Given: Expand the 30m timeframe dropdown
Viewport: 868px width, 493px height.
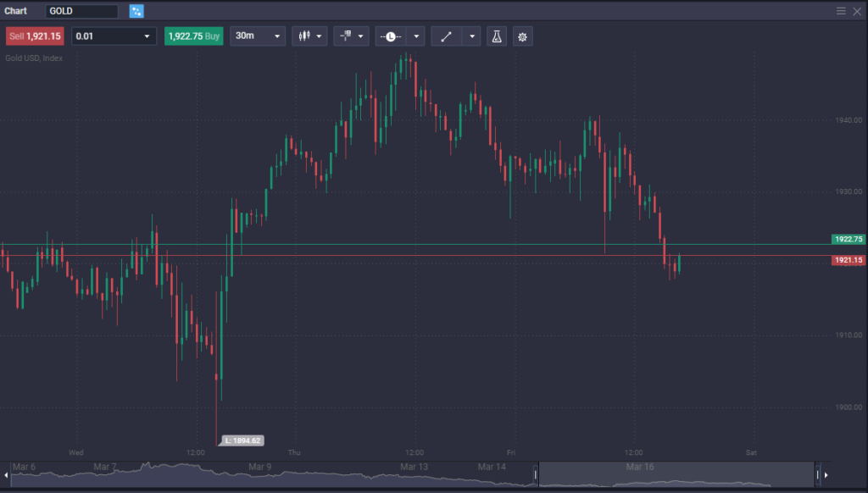Looking at the screenshot, I should tap(258, 36).
